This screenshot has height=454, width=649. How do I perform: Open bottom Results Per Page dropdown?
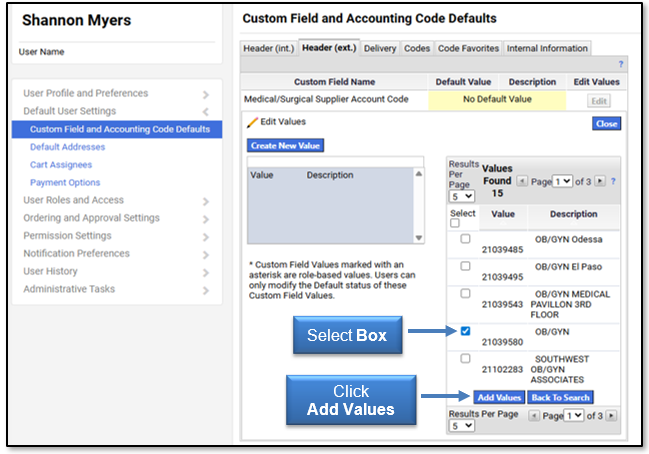pyautogui.click(x=462, y=425)
